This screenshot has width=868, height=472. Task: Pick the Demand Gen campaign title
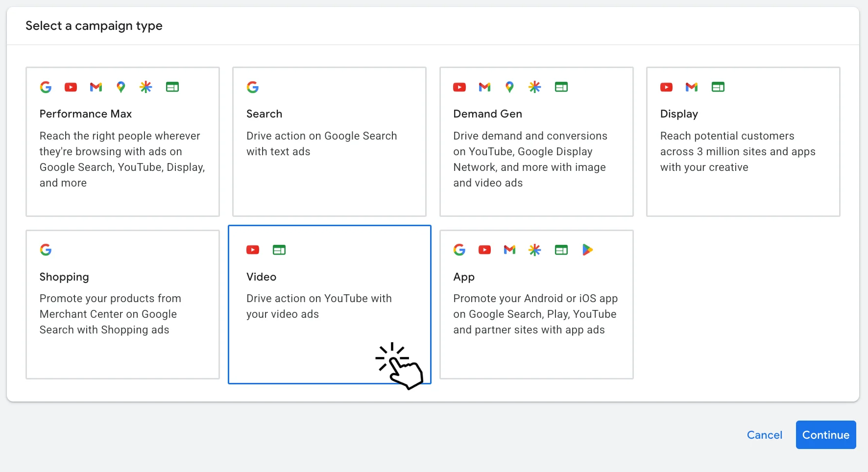click(x=488, y=114)
